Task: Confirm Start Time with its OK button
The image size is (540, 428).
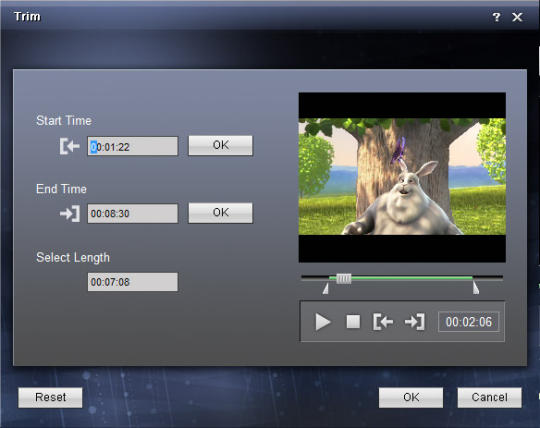Action: (x=220, y=145)
